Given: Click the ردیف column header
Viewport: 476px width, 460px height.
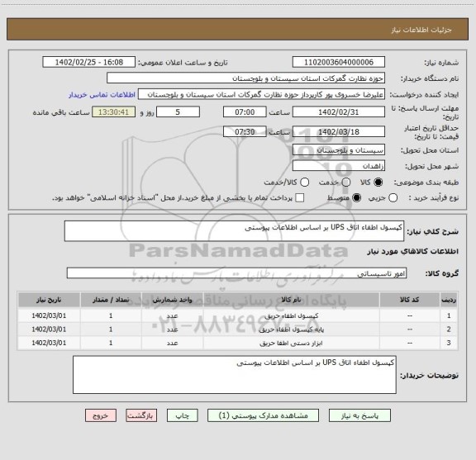Looking at the screenshot, I should click(x=449, y=300).
